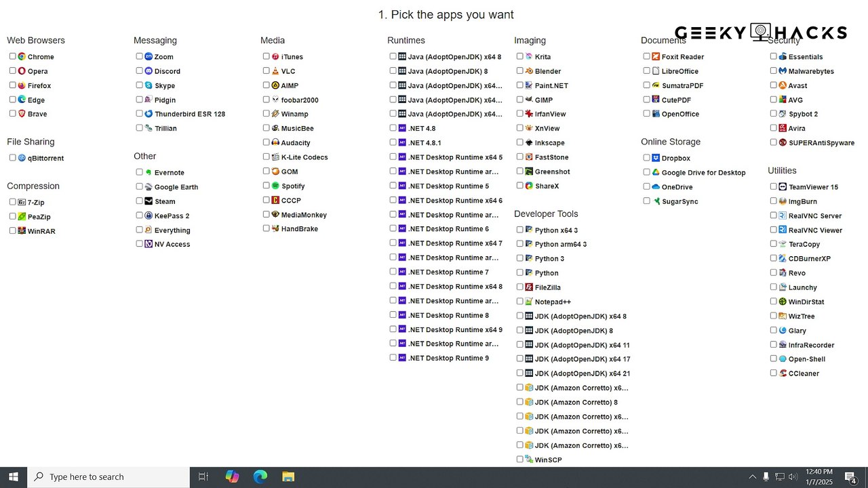This screenshot has width=868, height=488.
Task: Click the "SUPERAntiSpyware" label
Action: 822,143
